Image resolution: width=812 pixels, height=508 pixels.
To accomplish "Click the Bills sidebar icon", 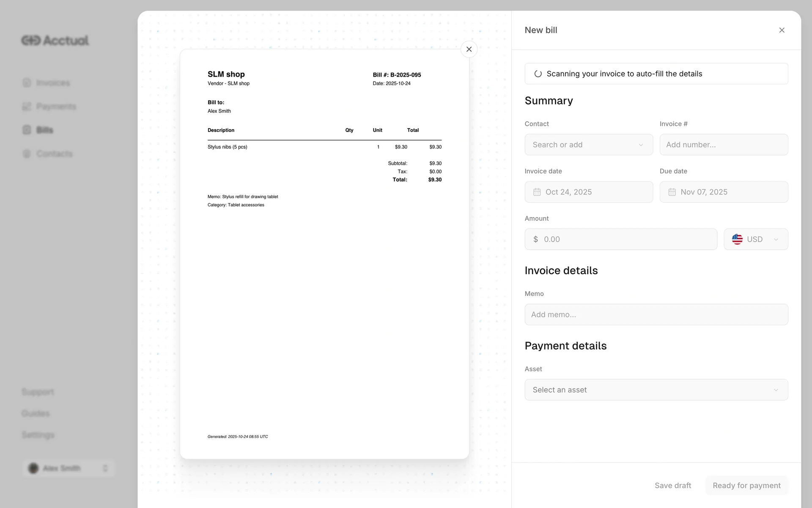I will click(27, 130).
